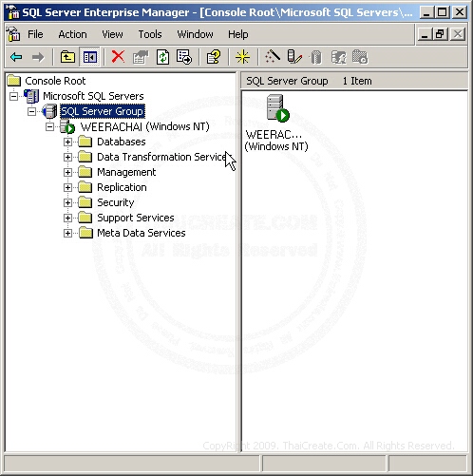Select Data Transformation Services in the tree

pyautogui.click(x=161, y=157)
